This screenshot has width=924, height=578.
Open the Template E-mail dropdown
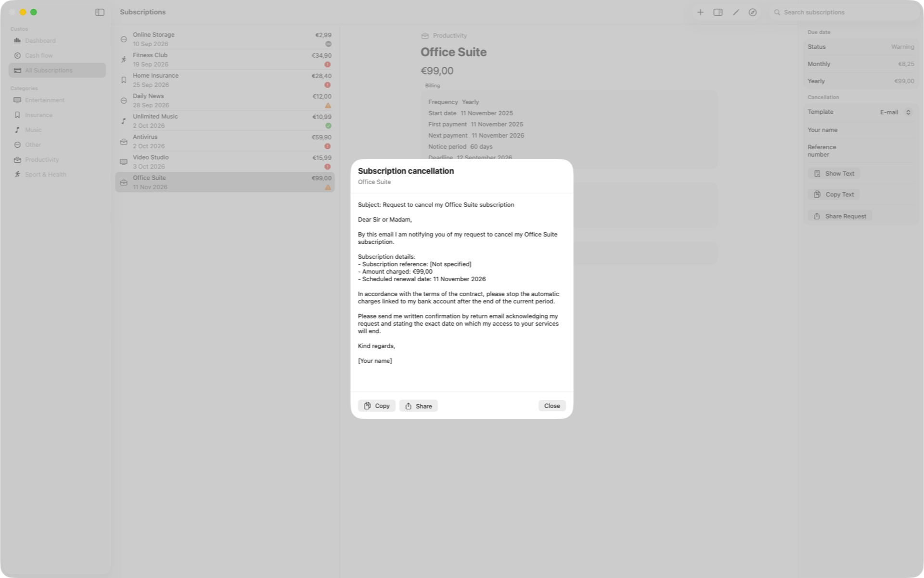pos(895,112)
